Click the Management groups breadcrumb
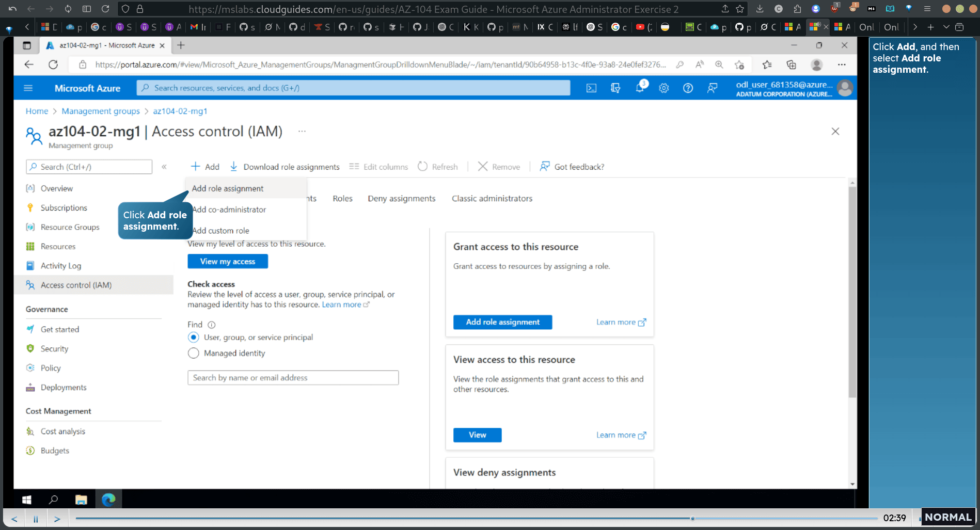Screen dimensions: 980x530 [101, 111]
